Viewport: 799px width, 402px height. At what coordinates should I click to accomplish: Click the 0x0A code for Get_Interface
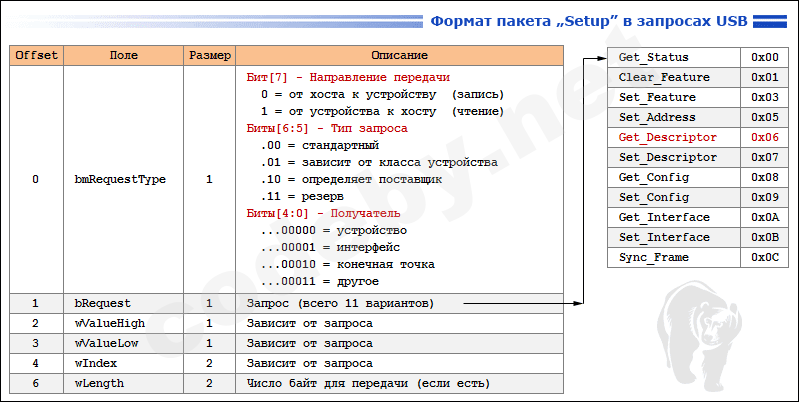pyautogui.click(x=765, y=217)
